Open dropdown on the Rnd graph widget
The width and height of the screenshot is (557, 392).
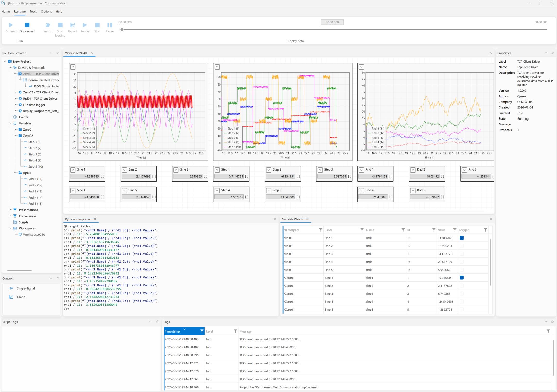(x=362, y=67)
